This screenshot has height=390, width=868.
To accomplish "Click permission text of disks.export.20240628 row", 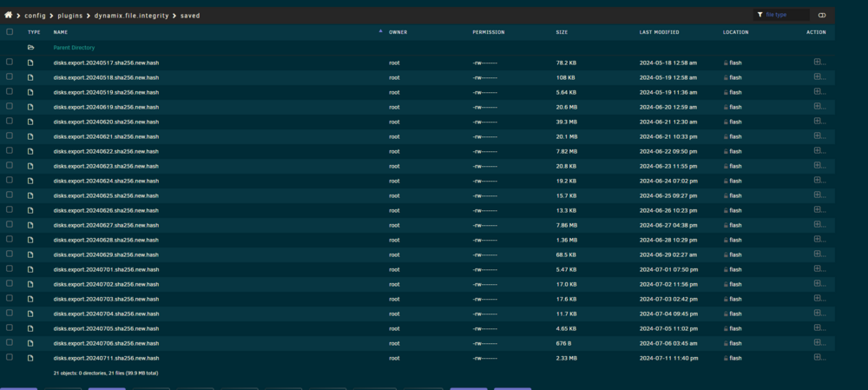I will [x=485, y=241].
